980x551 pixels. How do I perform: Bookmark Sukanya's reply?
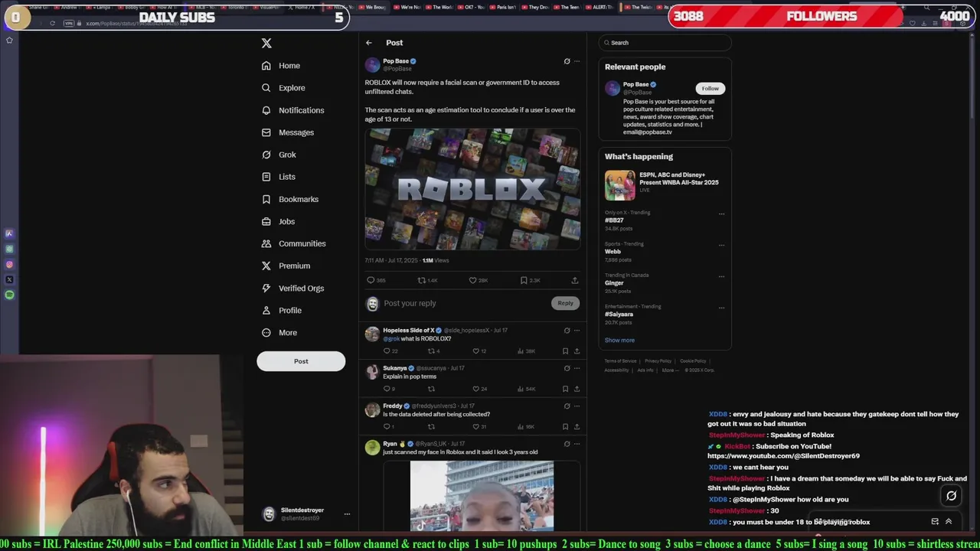(x=566, y=389)
